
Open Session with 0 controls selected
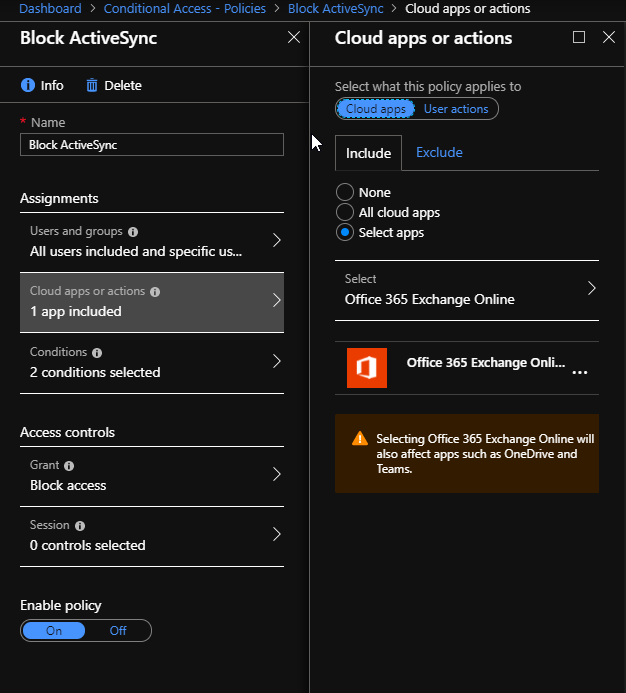click(x=152, y=536)
